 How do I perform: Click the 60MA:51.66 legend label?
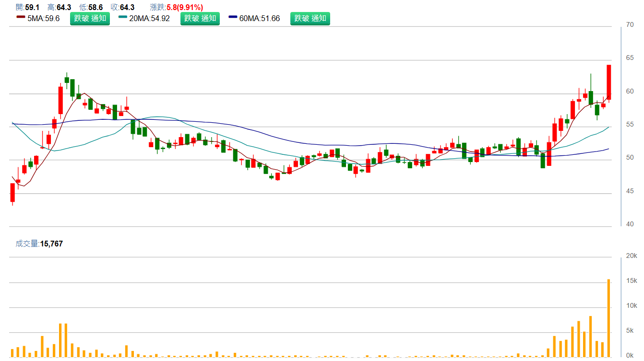260,19
